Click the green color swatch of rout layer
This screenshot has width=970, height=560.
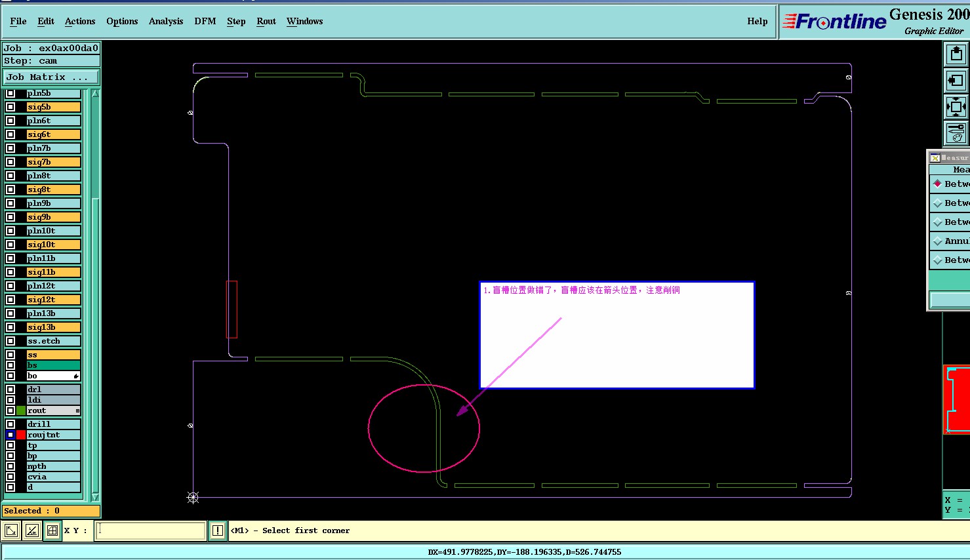(x=21, y=410)
